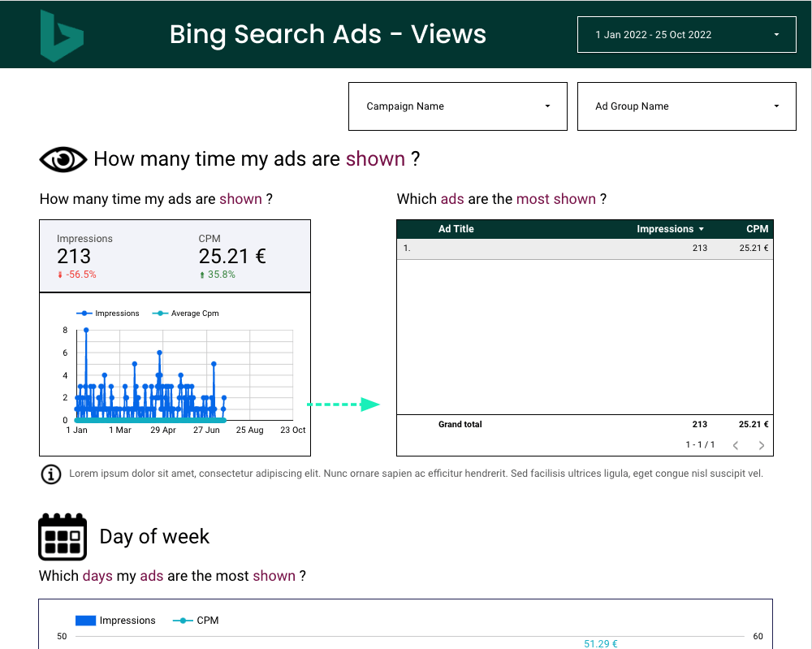
Task: Toggle CPM legend in day of week chart
Action: click(196, 621)
